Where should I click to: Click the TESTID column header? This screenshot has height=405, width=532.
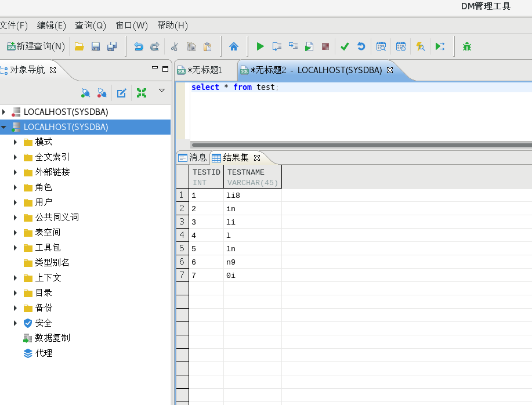pyautogui.click(x=206, y=177)
